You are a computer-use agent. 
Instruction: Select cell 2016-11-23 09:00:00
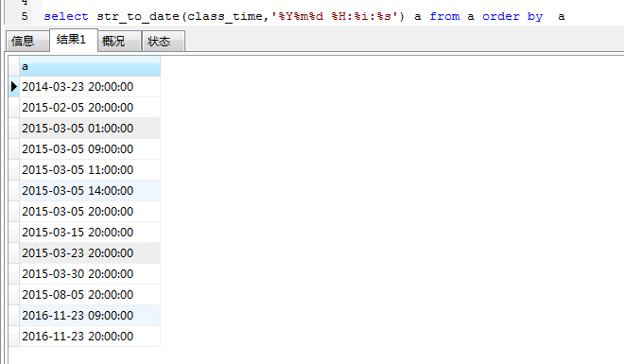click(90, 316)
